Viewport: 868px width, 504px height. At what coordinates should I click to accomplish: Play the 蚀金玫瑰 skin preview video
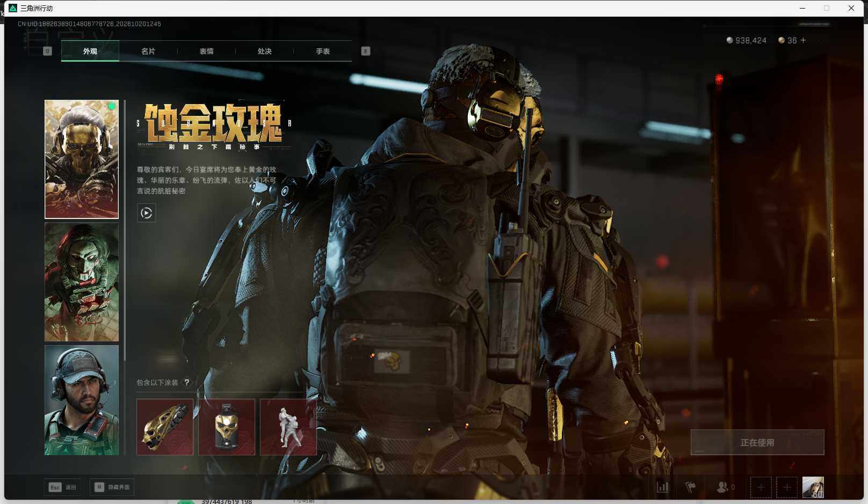tap(146, 213)
